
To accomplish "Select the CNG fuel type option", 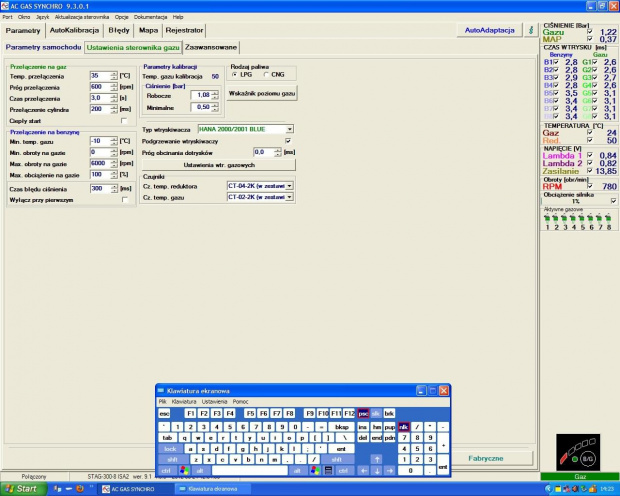I will point(266,75).
